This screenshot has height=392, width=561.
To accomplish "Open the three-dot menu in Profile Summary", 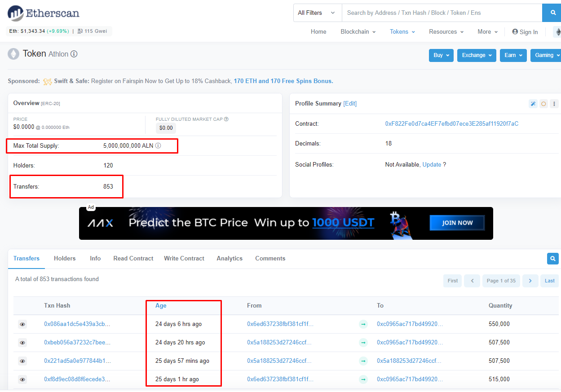I will (x=554, y=104).
